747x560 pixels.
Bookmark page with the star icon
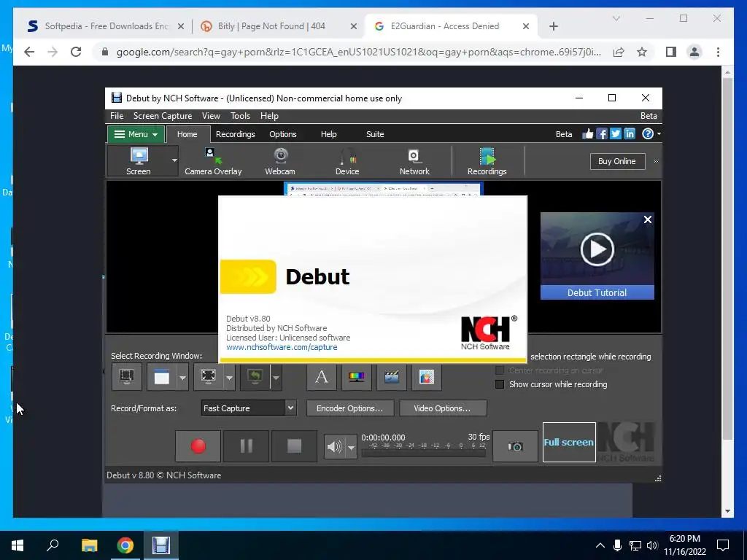click(642, 52)
